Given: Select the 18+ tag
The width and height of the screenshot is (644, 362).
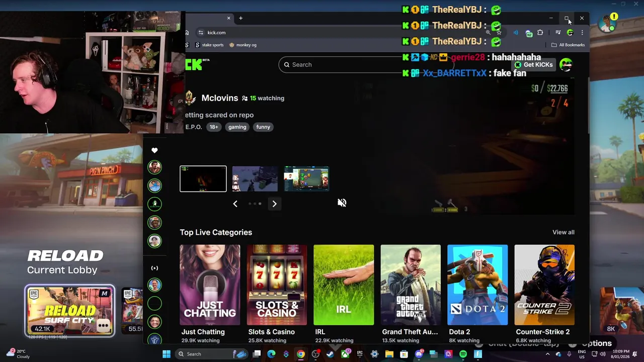Looking at the screenshot, I should click(214, 127).
